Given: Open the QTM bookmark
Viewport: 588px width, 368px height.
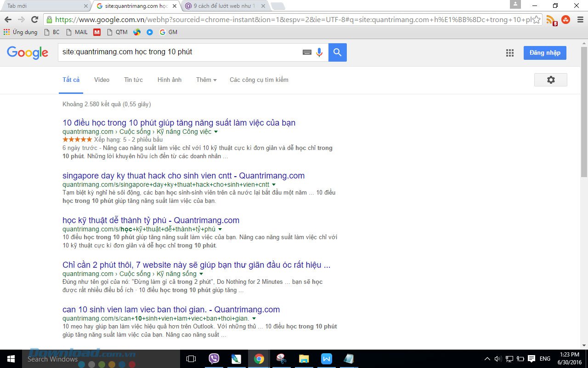Looking at the screenshot, I should click(x=117, y=32).
